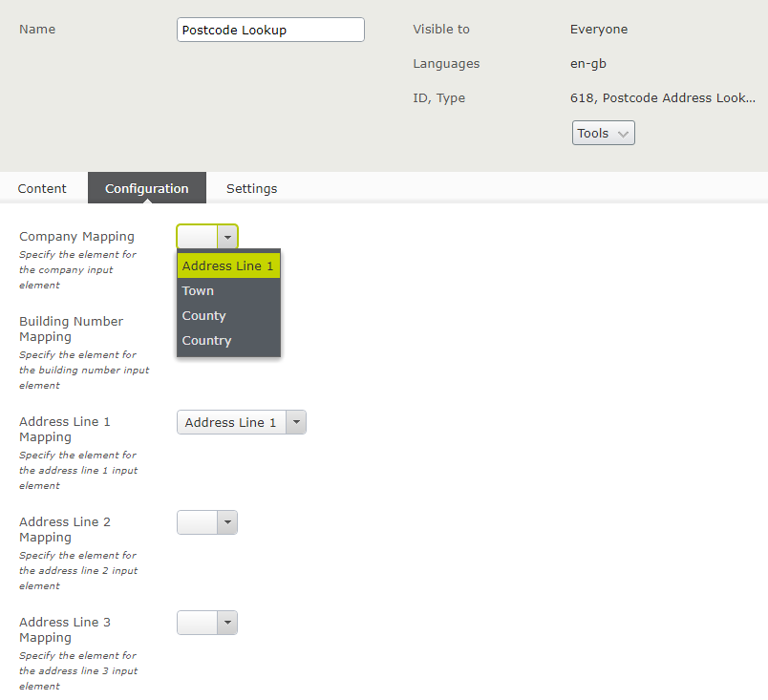Select the Configuration tab
This screenshot has width=768, height=700.
point(146,188)
